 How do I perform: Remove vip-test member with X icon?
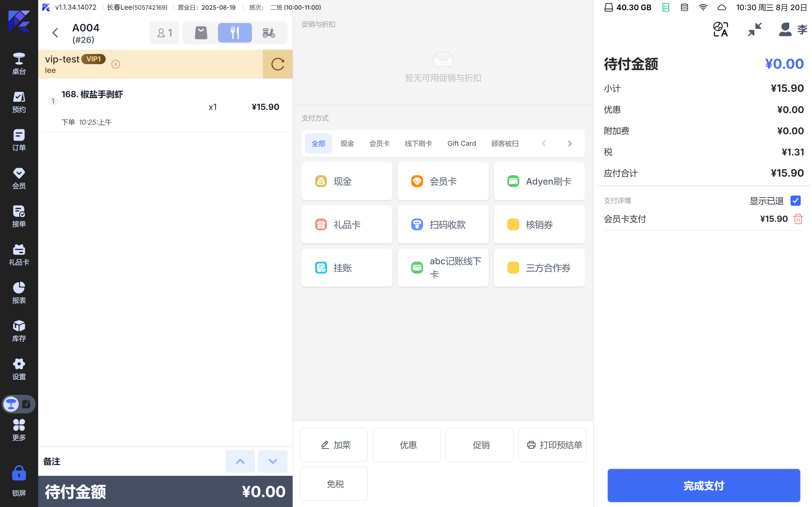click(x=116, y=64)
